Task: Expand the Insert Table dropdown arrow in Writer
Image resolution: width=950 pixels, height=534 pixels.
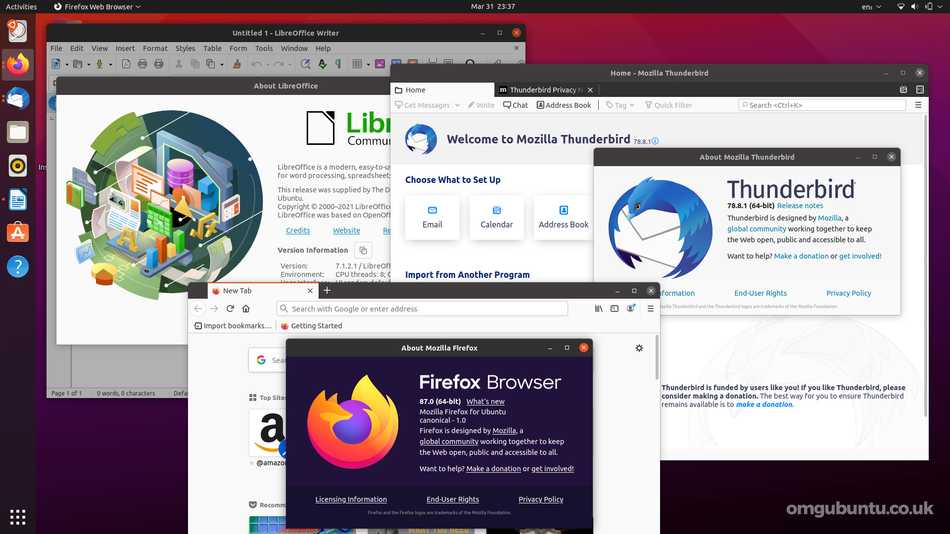Action: [369, 64]
